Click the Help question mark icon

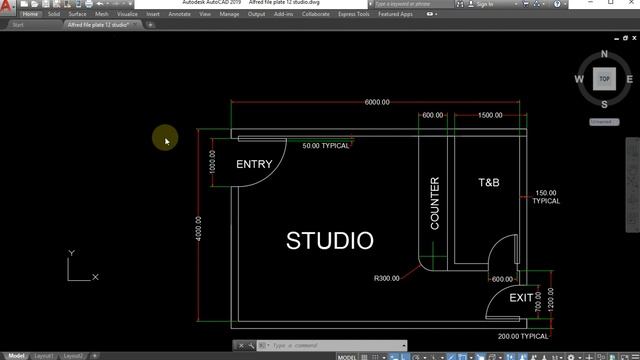click(x=557, y=4)
